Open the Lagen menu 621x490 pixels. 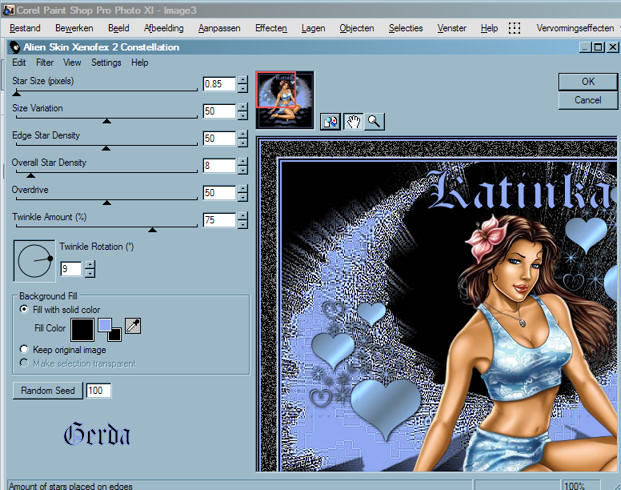313,28
